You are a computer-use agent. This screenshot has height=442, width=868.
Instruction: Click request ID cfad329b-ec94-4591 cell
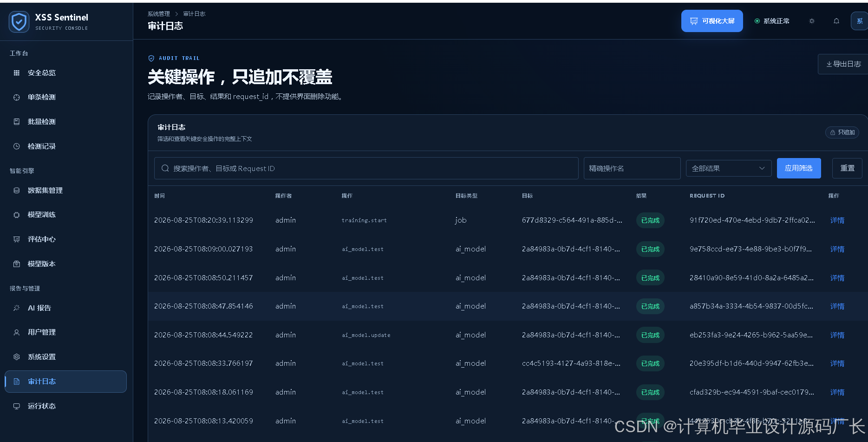[752, 392]
